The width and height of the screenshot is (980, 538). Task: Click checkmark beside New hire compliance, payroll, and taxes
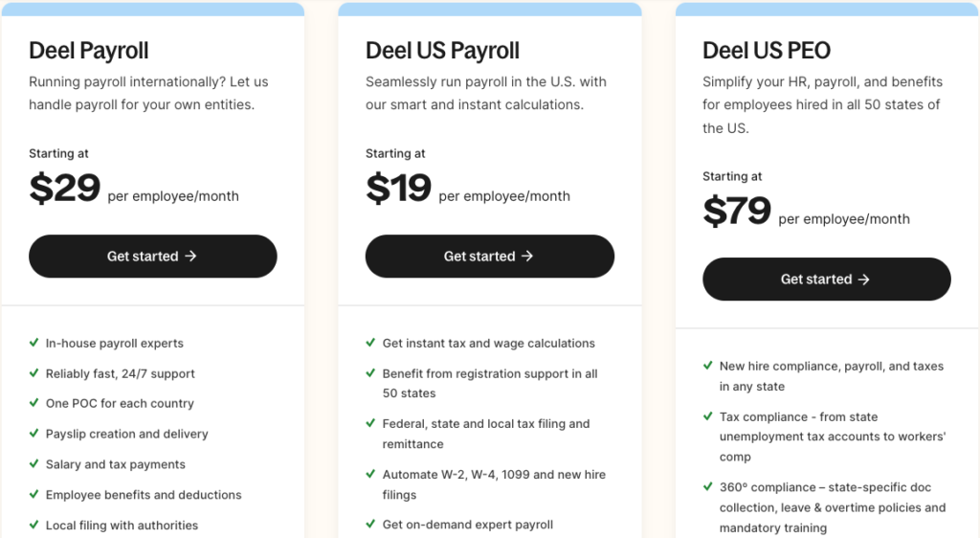pyautogui.click(x=707, y=366)
